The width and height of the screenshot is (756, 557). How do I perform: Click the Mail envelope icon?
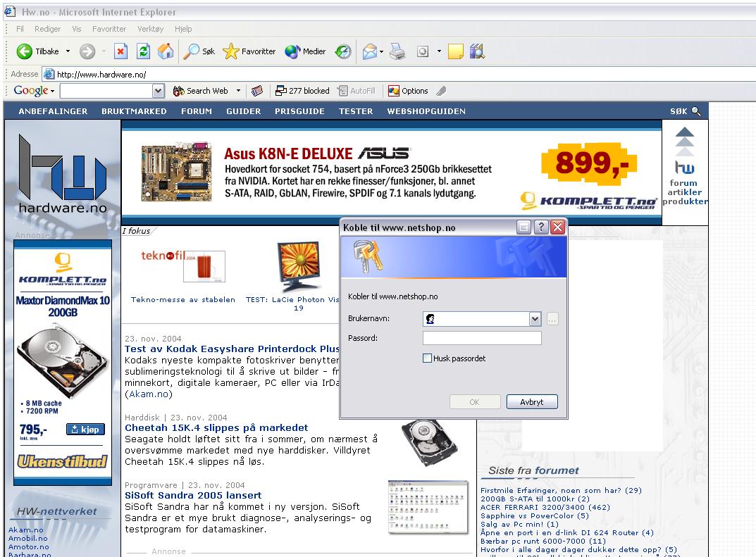click(x=370, y=51)
